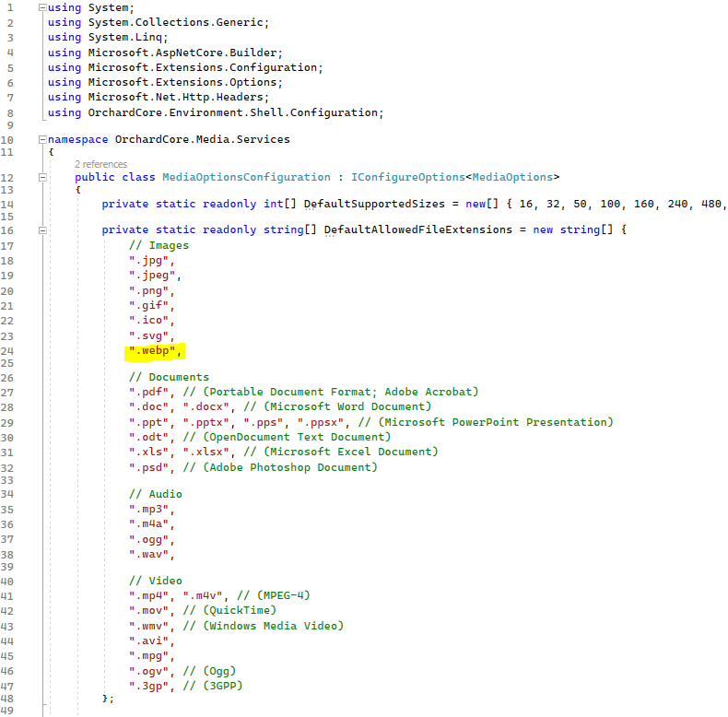Click the MediaOptions generic type argument
The image size is (728, 717).
pos(512,177)
